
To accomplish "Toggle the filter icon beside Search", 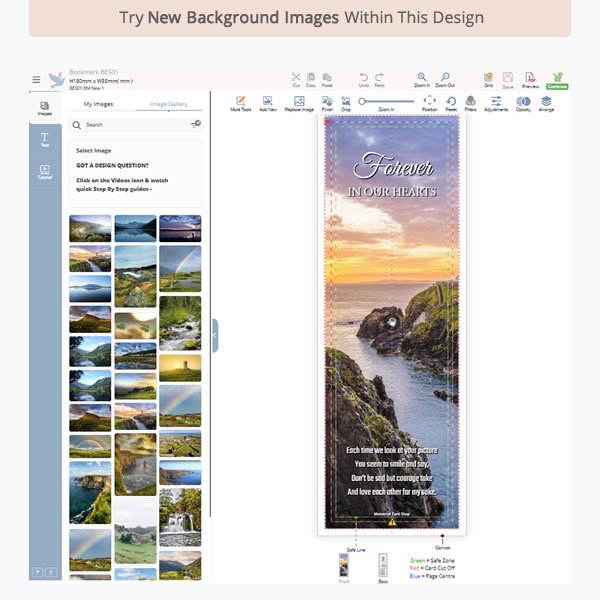I will pyautogui.click(x=195, y=125).
